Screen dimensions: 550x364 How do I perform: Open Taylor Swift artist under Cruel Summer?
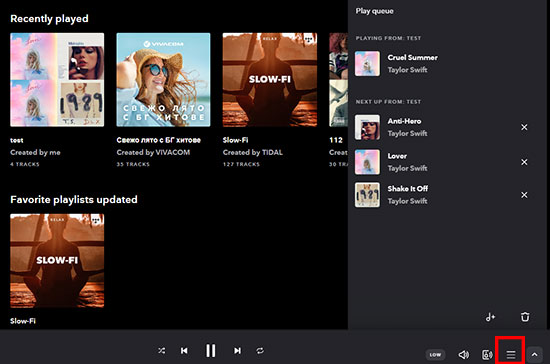coord(407,70)
